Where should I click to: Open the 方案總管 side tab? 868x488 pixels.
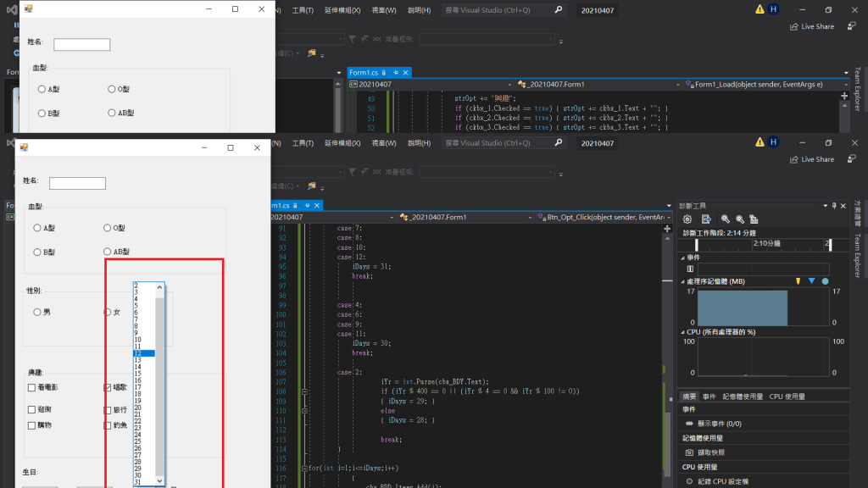[x=858, y=213]
